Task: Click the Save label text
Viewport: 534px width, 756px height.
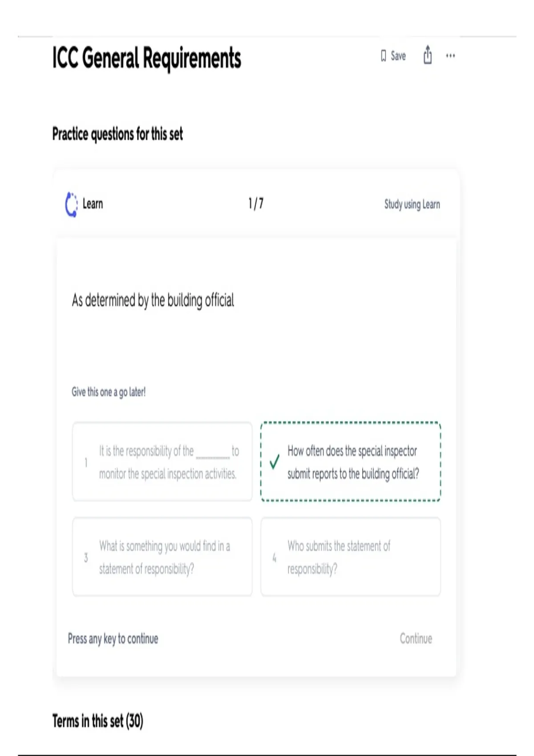Action: (x=398, y=56)
